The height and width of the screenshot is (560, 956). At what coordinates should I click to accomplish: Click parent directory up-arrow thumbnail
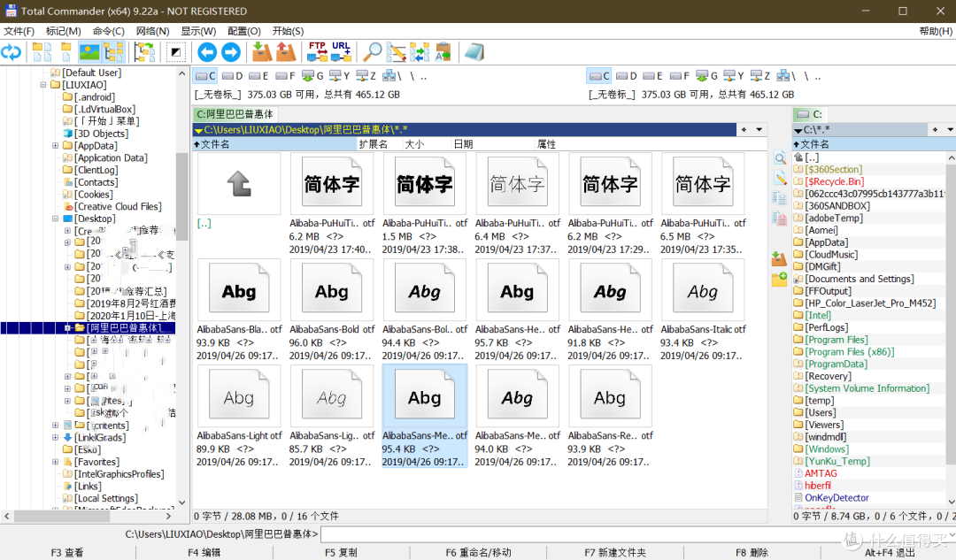239,184
